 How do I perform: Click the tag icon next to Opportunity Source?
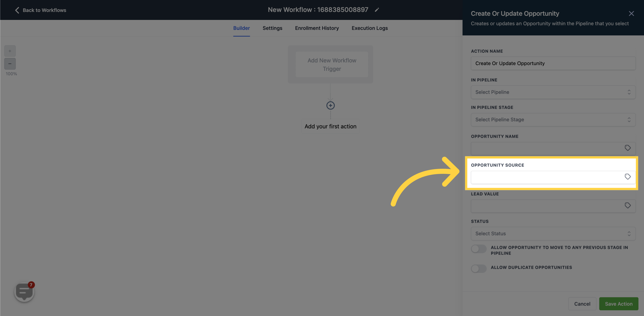628,177
